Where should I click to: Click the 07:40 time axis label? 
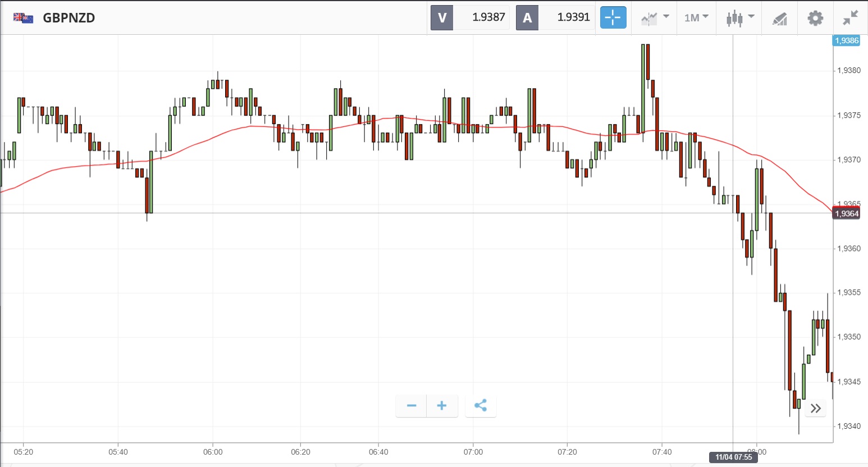coord(662,452)
